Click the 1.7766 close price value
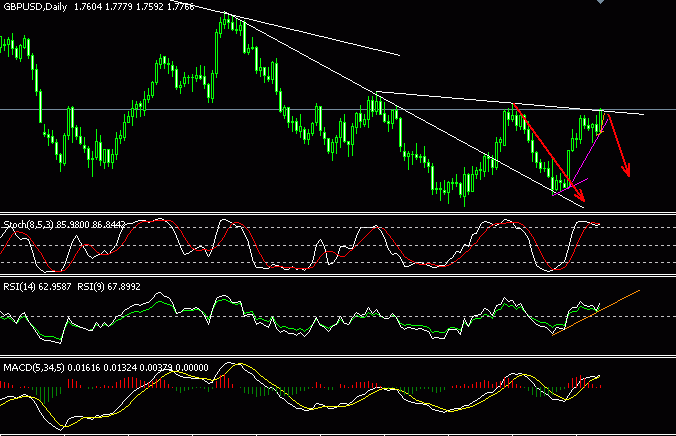The width and height of the screenshot is (676, 436). pyautogui.click(x=181, y=7)
